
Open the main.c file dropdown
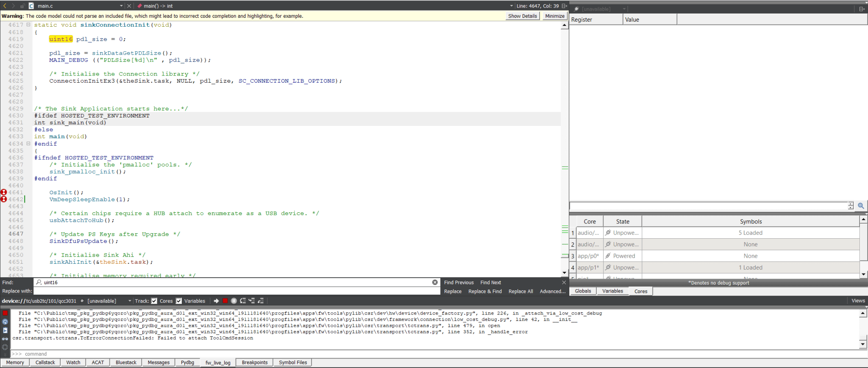[121, 6]
